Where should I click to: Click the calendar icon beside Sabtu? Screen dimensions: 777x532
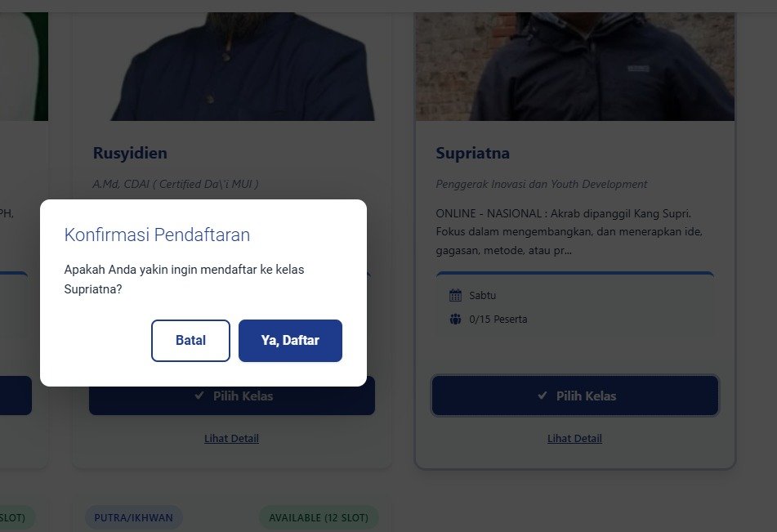tap(455, 295)
